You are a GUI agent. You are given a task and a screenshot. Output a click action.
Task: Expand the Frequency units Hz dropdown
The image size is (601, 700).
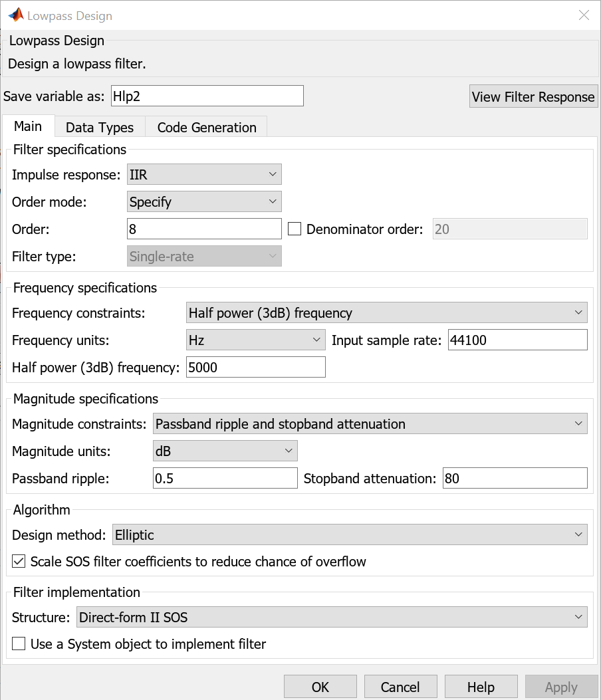[x=256, y=340]
